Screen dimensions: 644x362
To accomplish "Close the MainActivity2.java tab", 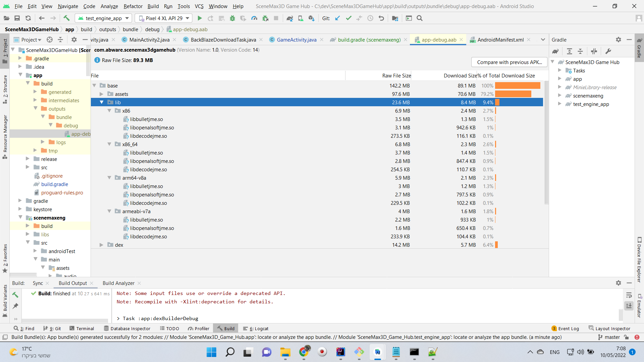I will (174, 40).
